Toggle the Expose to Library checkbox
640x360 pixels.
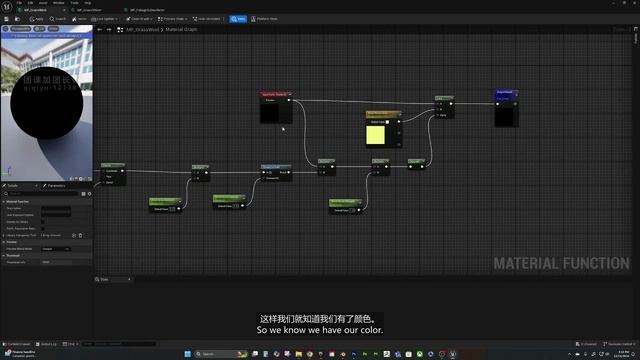(42, 222)
